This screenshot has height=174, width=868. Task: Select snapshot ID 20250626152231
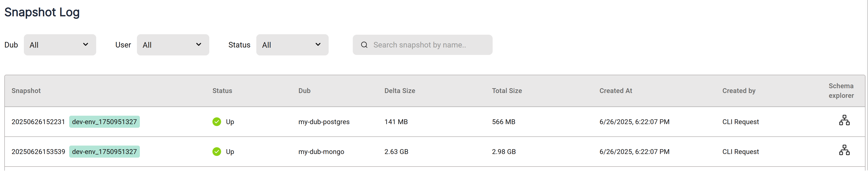click(38, 122)
